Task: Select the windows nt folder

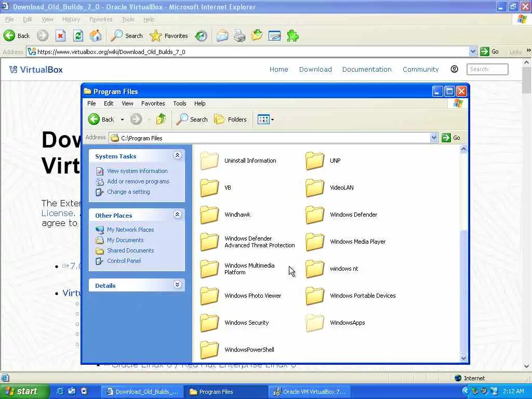Action: [x=332, y=269]
